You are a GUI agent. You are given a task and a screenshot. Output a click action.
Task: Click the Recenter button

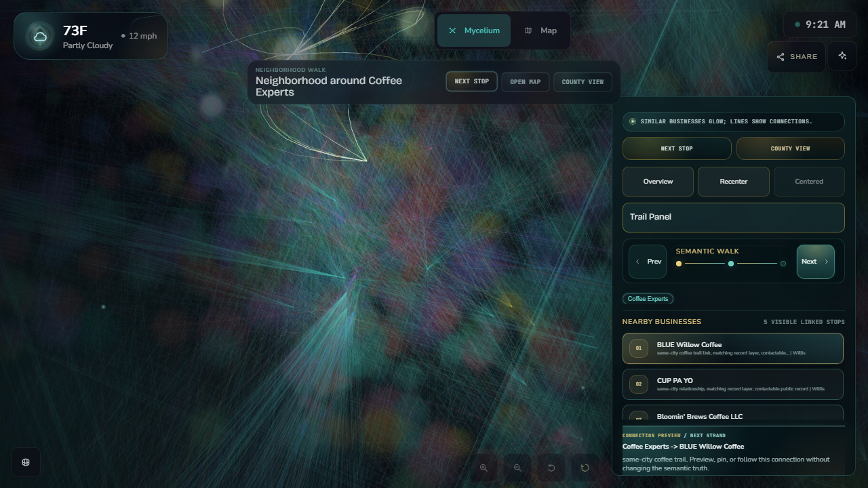click(x=734, y=182)
